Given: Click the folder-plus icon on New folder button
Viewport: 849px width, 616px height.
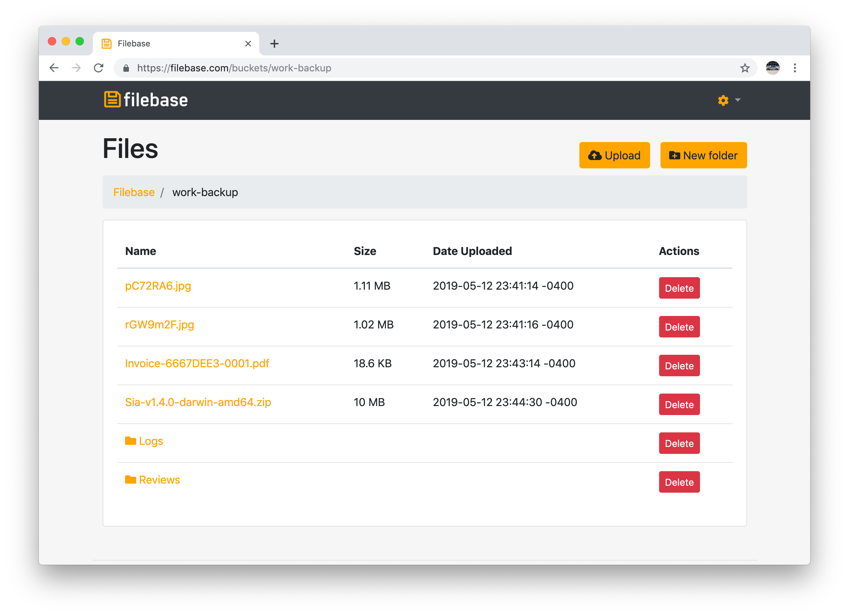Looking at the screenshot, I should tap(675, 155).
